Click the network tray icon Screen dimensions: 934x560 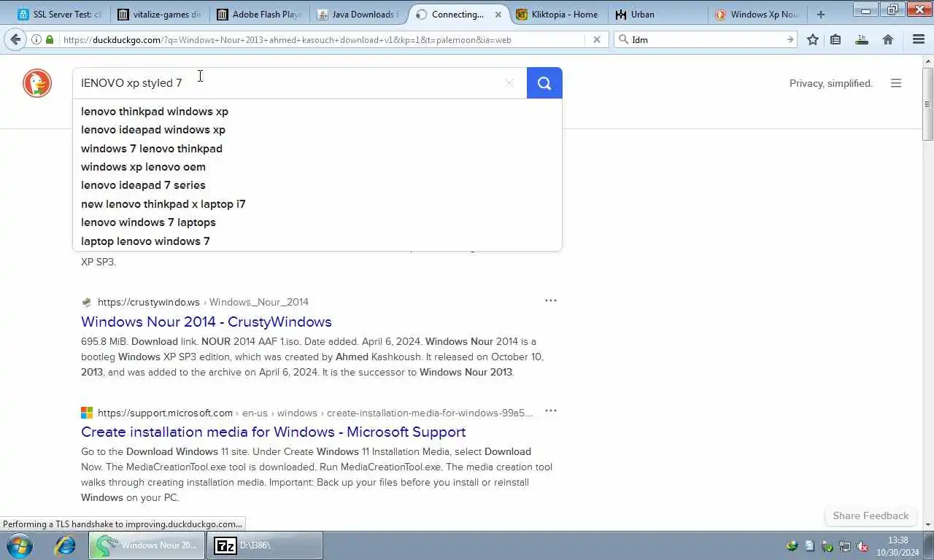pos(845,546)
